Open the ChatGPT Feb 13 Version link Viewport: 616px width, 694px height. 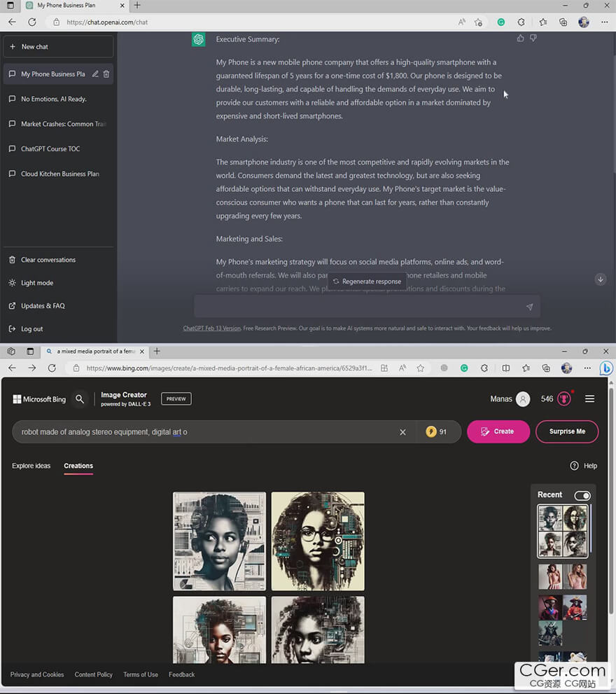point(212,328)
